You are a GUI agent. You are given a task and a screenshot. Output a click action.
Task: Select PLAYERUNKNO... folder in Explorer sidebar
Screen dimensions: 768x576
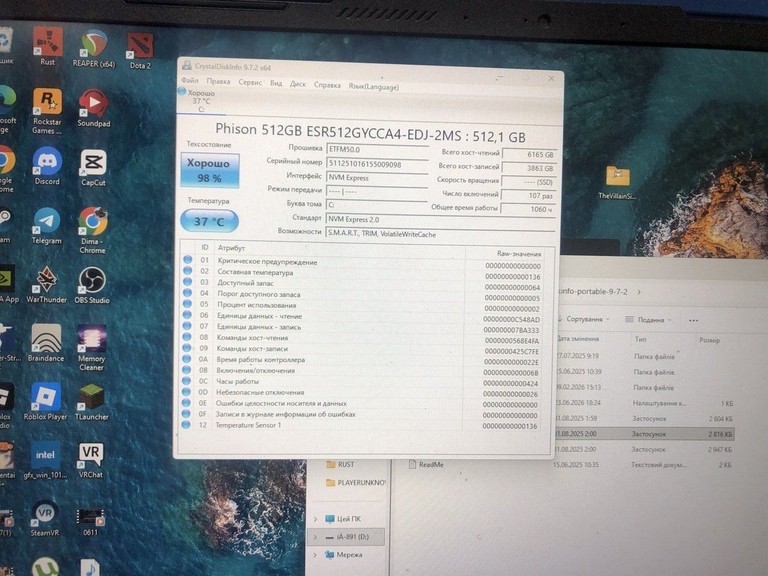[x=356, y=483]
